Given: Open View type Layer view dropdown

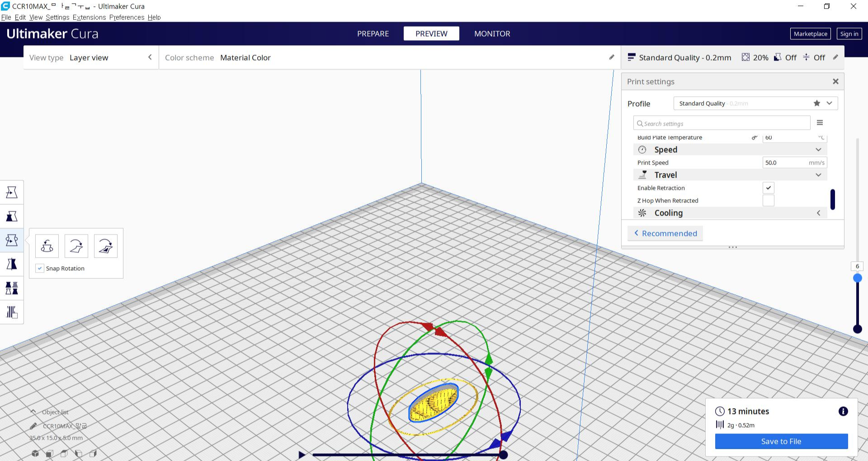Looking at the screenshot, I should [91, 57].
